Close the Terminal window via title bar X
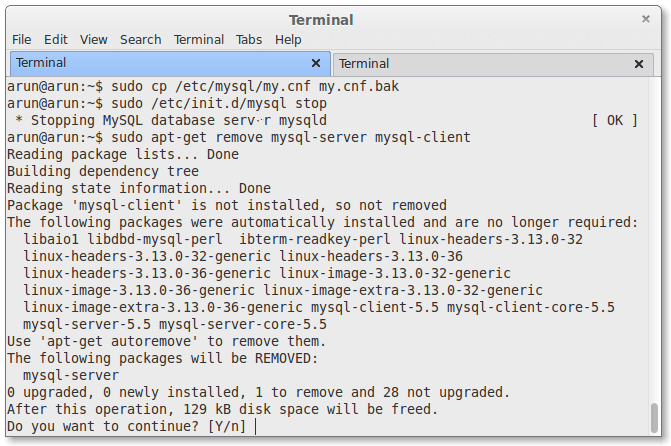Image resolution: width=671 pixels, height=446 pixels. click(x=646, y=19)
